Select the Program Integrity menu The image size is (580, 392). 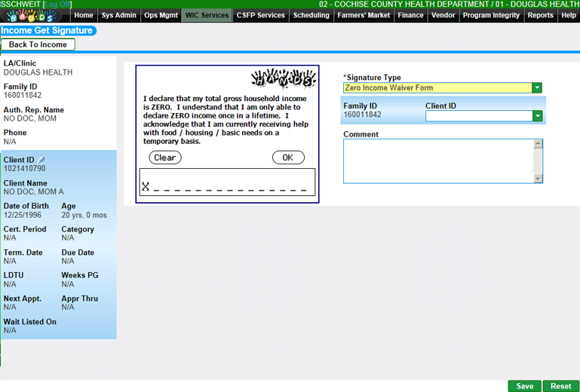point(491,15)
